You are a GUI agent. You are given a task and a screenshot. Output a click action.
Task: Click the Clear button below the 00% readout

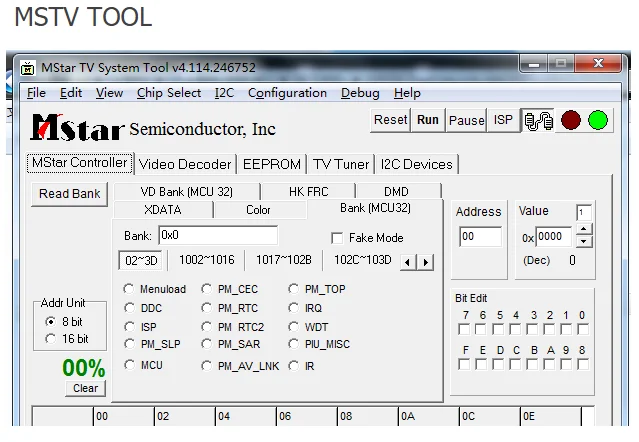86,388
